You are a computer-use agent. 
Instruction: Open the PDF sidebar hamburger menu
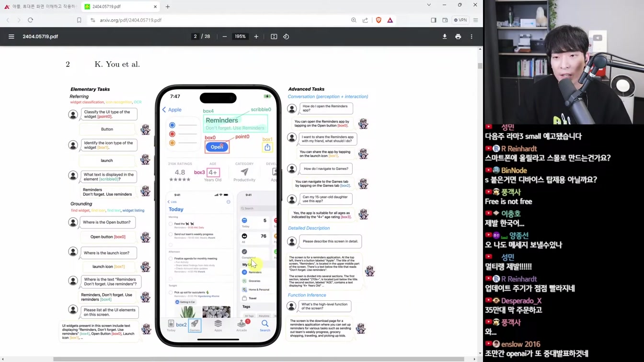click(x=11, y=36)
